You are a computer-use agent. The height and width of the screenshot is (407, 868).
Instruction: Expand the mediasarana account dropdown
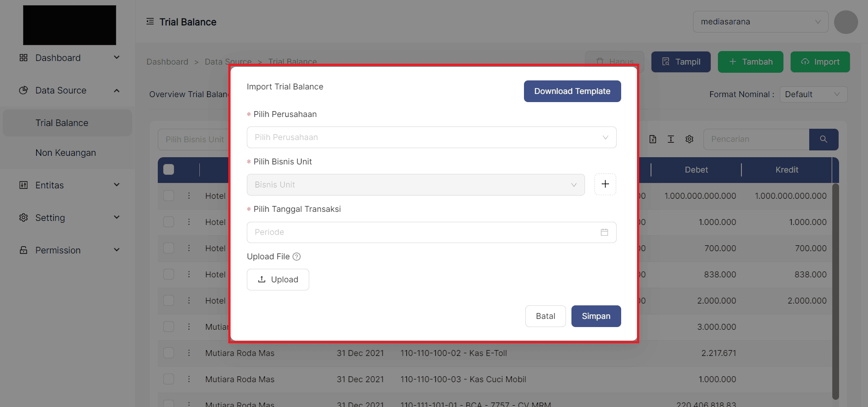pos(760,22)
